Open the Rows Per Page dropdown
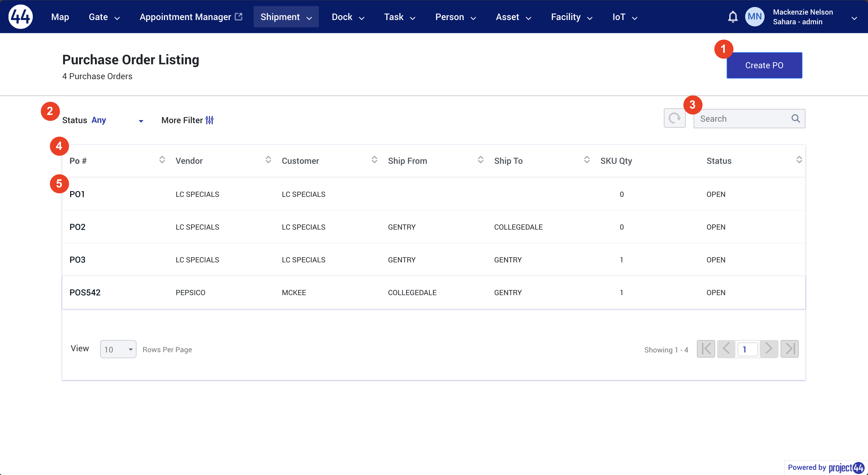 [118, 349]
